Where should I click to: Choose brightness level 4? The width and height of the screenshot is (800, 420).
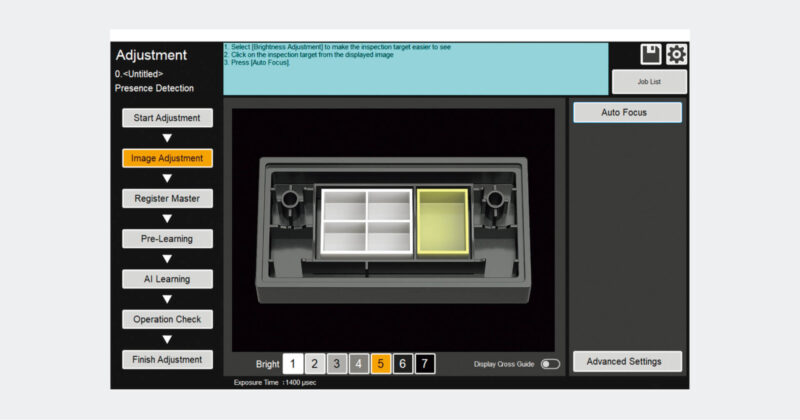359,364
